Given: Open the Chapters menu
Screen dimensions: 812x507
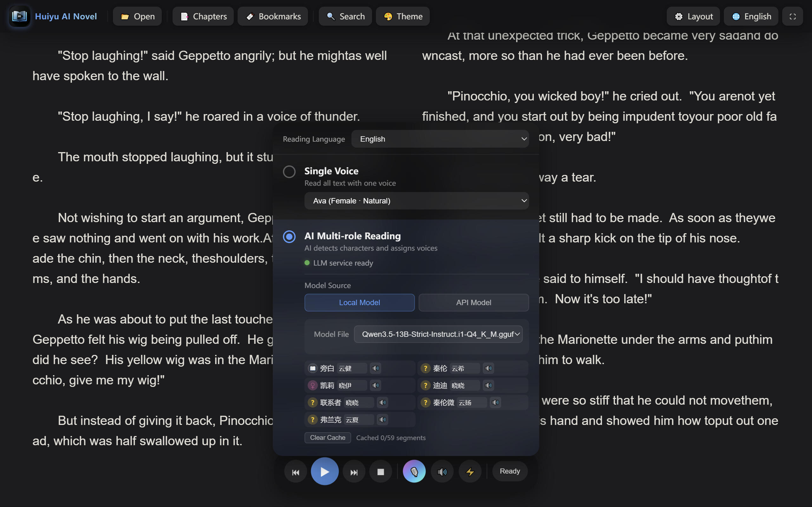Looking at the screenshot, I should [203, 16].
